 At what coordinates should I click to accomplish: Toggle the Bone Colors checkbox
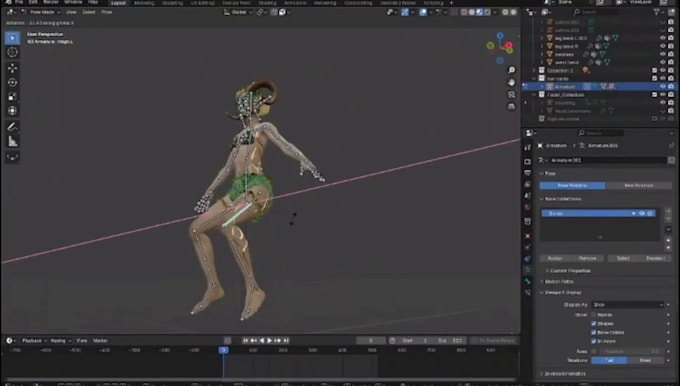pyautogui.click(x=594, y=332)
